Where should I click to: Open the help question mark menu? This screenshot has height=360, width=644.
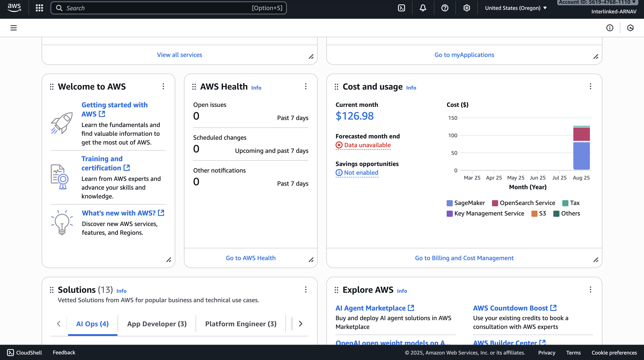(444, 8)
